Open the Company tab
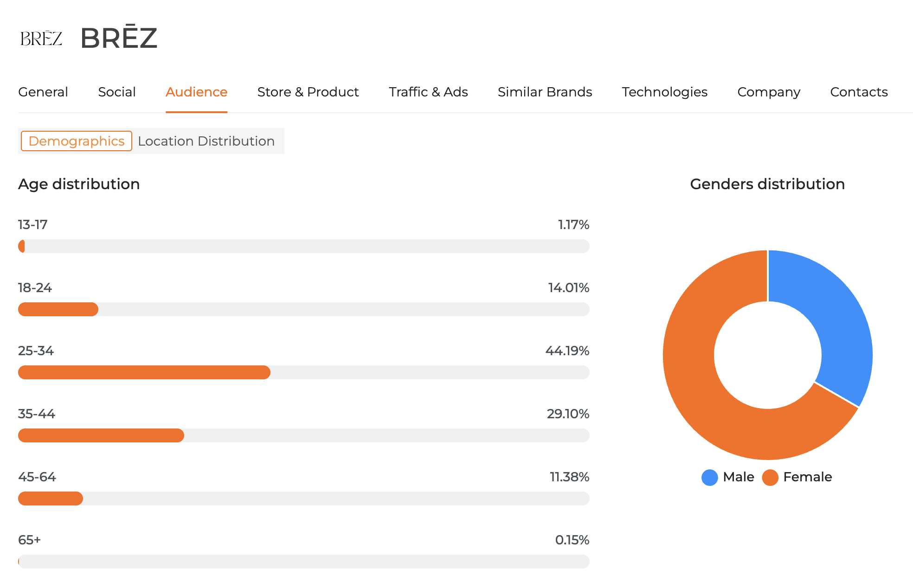The image size is (913, 588). point(768,92)
